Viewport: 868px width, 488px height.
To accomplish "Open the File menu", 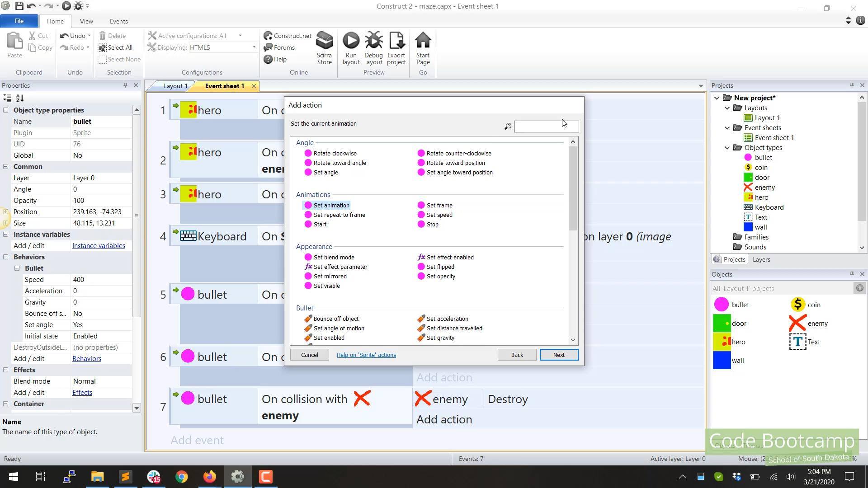I will point(19,21).
